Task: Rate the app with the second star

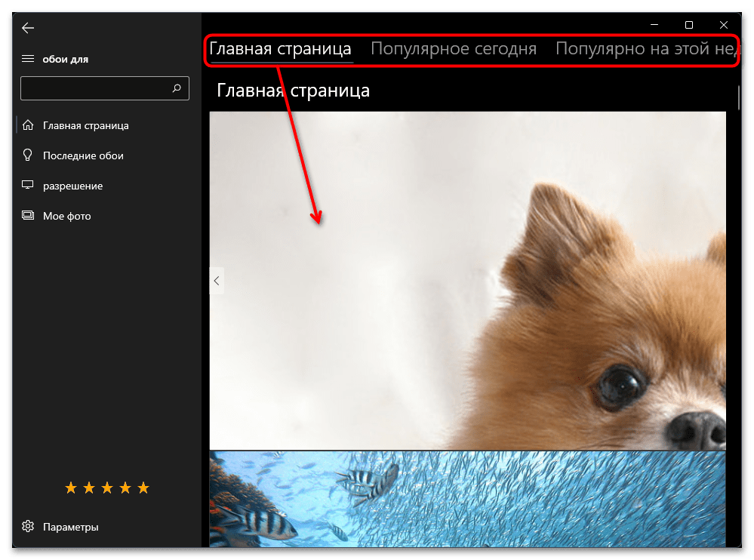Action: [x=89, y=488]
